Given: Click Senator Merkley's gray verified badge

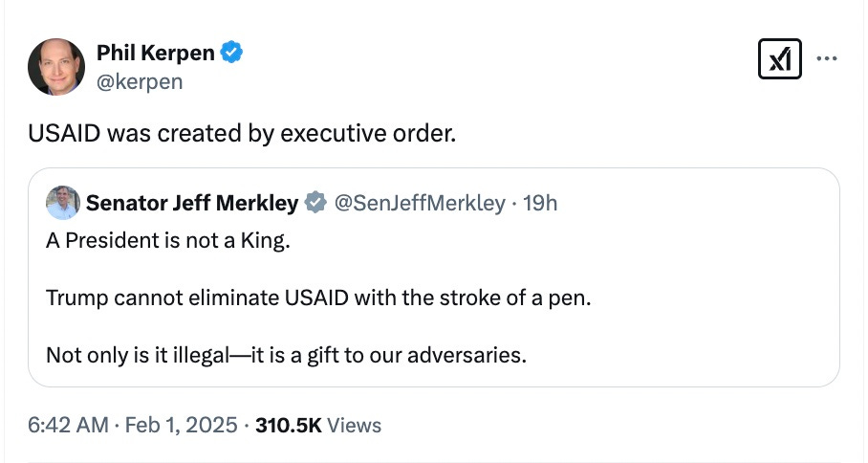Looking at the screenshot, I should (316, 203).
